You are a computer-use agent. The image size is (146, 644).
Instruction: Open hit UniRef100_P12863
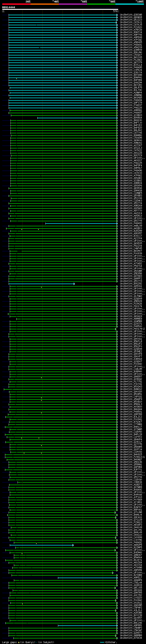[131, 60]
